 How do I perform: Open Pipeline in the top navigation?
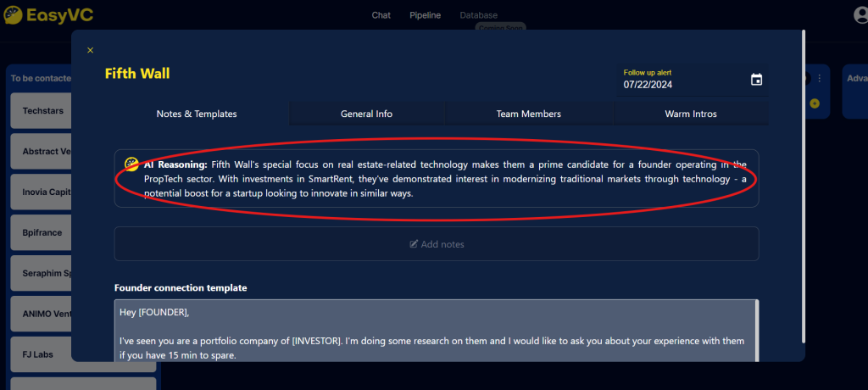(x=425, y=15)
